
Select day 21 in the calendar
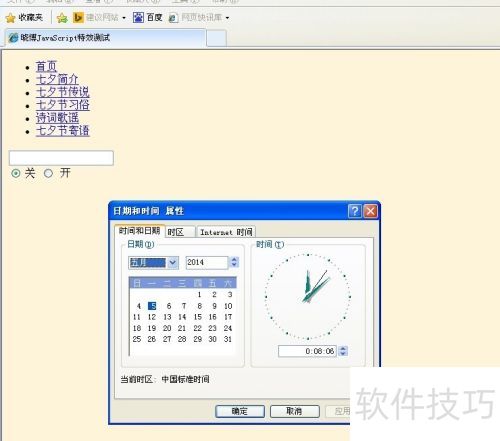(182, 328)
